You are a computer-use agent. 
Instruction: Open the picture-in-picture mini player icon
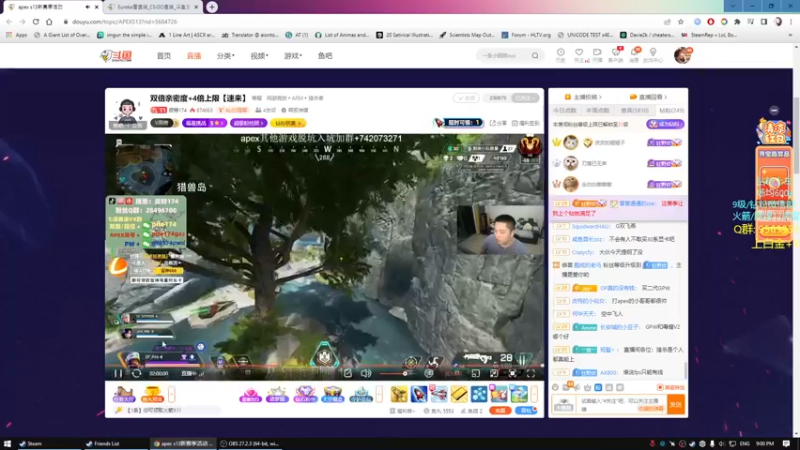pos(476,373)
